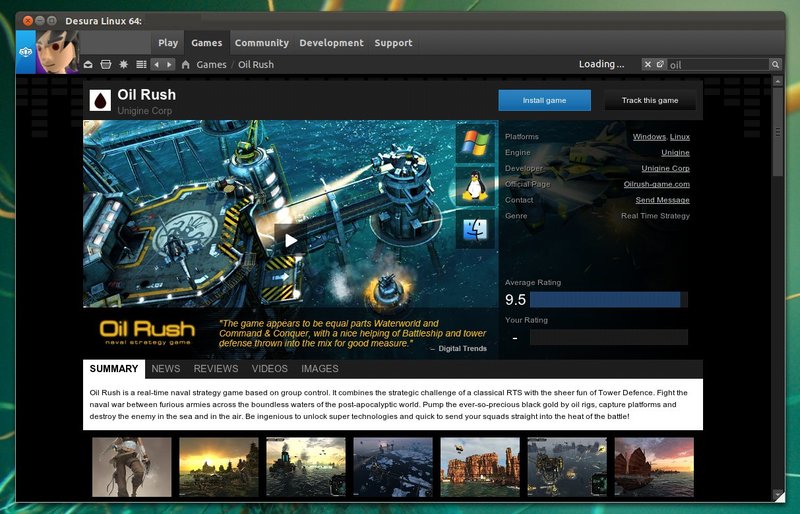The width and height of the screenshot is (800, 514).
Task: Open the Development tab
Action: (332, 43)
